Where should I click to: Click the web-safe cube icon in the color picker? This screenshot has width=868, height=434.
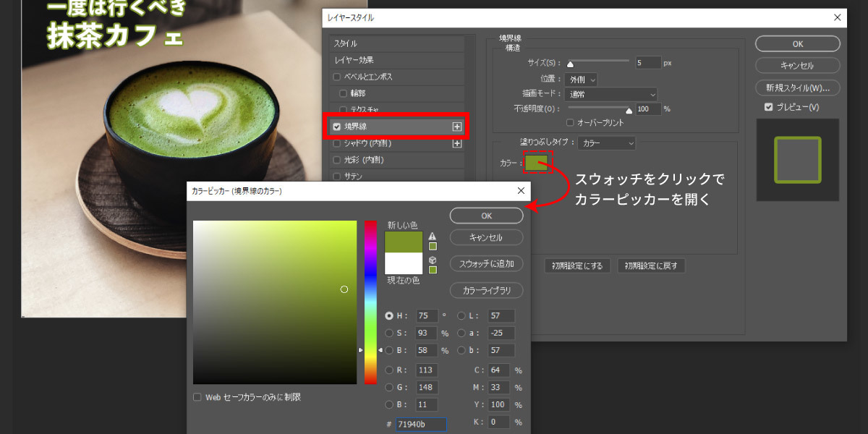[x=433, y=260]
